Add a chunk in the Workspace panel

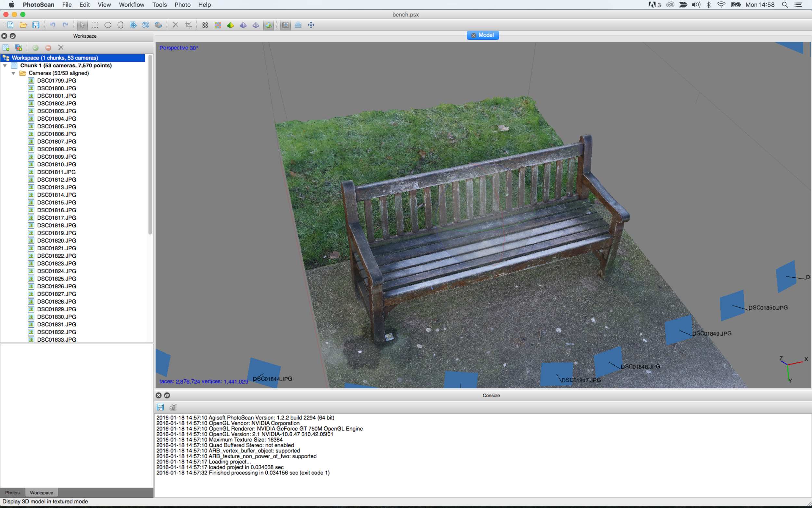6,47
